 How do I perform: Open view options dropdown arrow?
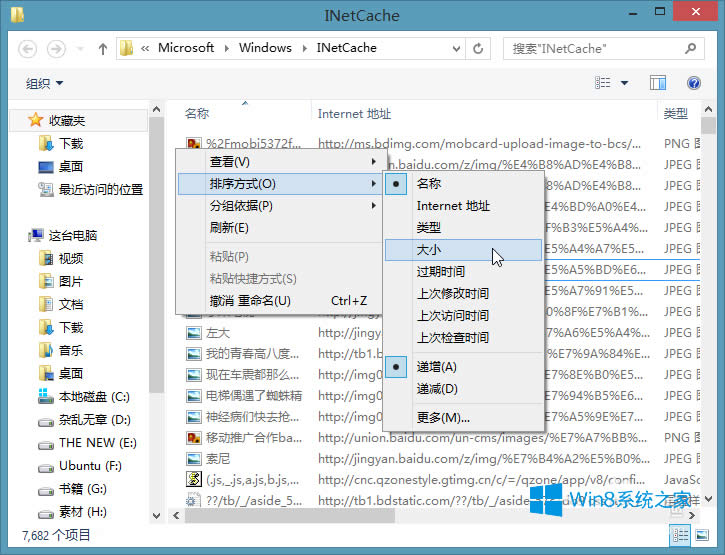624,83
